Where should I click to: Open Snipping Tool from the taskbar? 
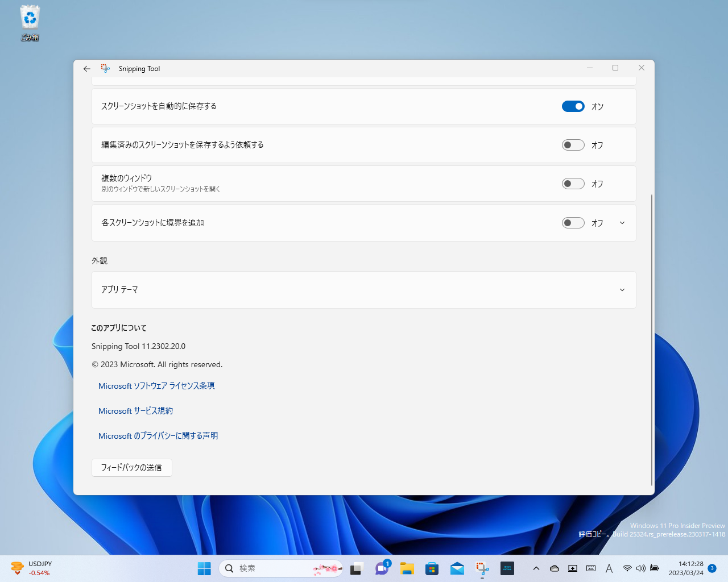(x=482, y=568)
